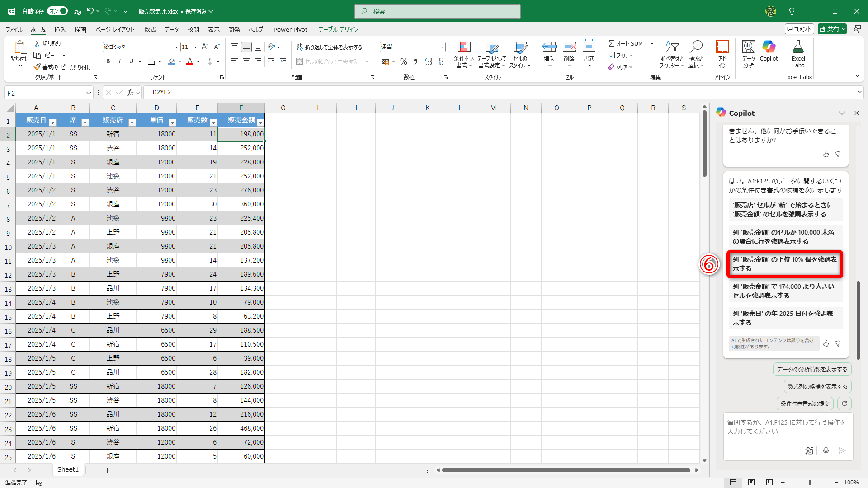Image resolution: width=868 pixels, height=488 pixels.
Task: Open the 数式 ribbon tab
Action: click(150, 29)
